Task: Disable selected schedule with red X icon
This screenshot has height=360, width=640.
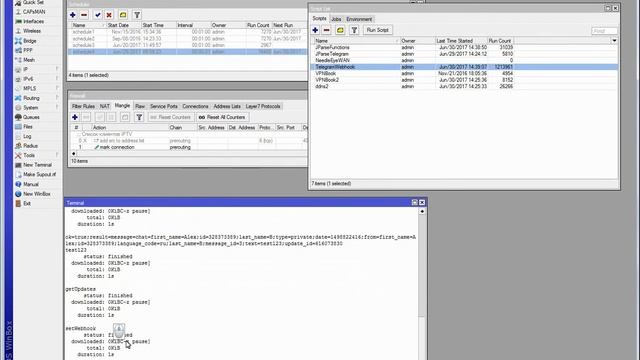Action: pyautogui.click(x=109, y=15)
